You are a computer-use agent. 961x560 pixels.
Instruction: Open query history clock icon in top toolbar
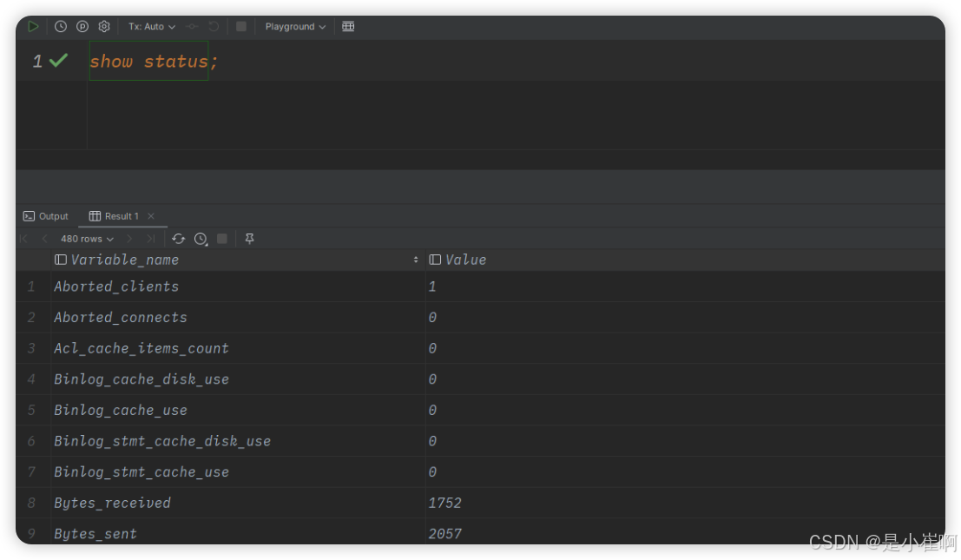tap(60, 26)
